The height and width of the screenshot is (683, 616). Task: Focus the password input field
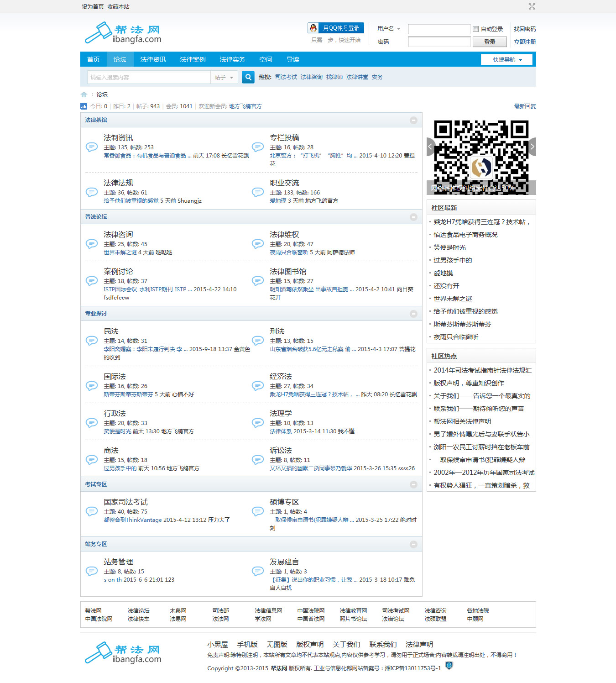tap(439, 42)
